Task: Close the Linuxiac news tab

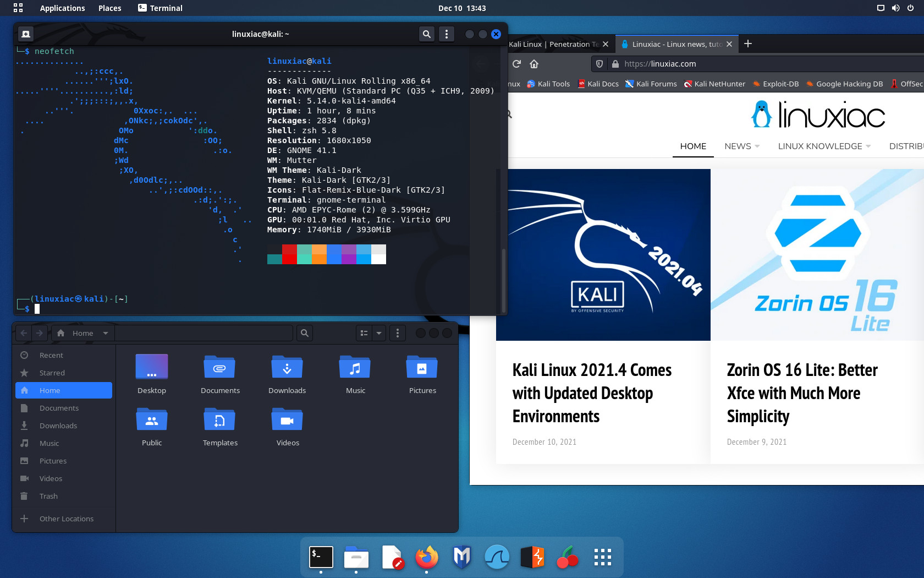Action: (x=729, y=44)
